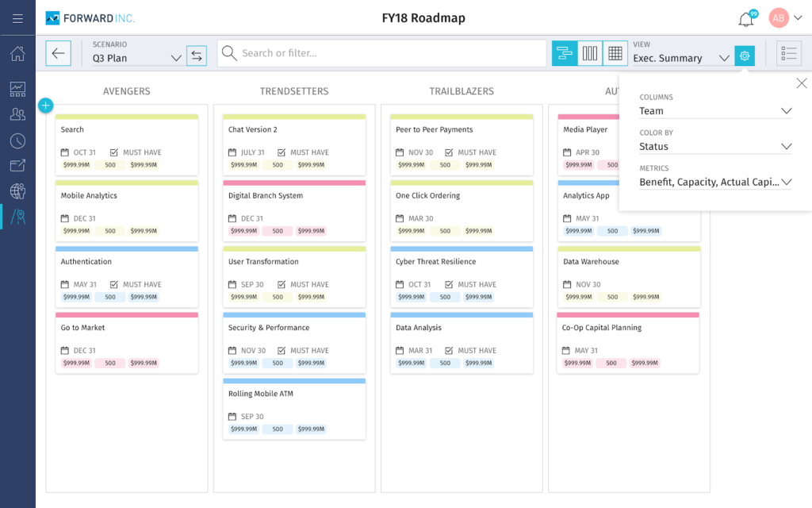The image size is (812, 508).
Task: Open the notifications bell icon
Action: (745, 19)
